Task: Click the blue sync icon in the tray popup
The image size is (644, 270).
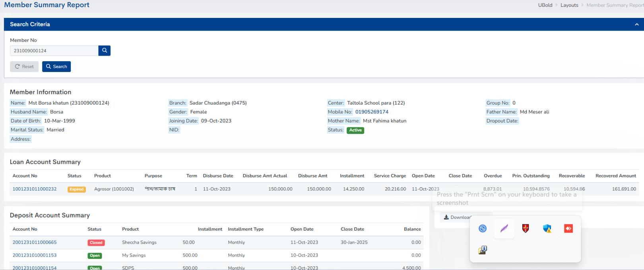Action: pyautogui.click(x=483, y=229)
